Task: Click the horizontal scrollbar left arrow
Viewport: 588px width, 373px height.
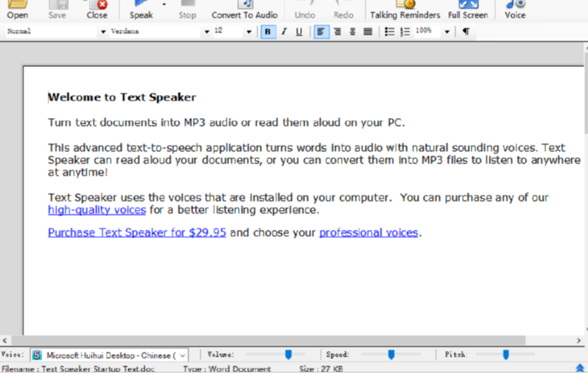Action: [5, 341]
